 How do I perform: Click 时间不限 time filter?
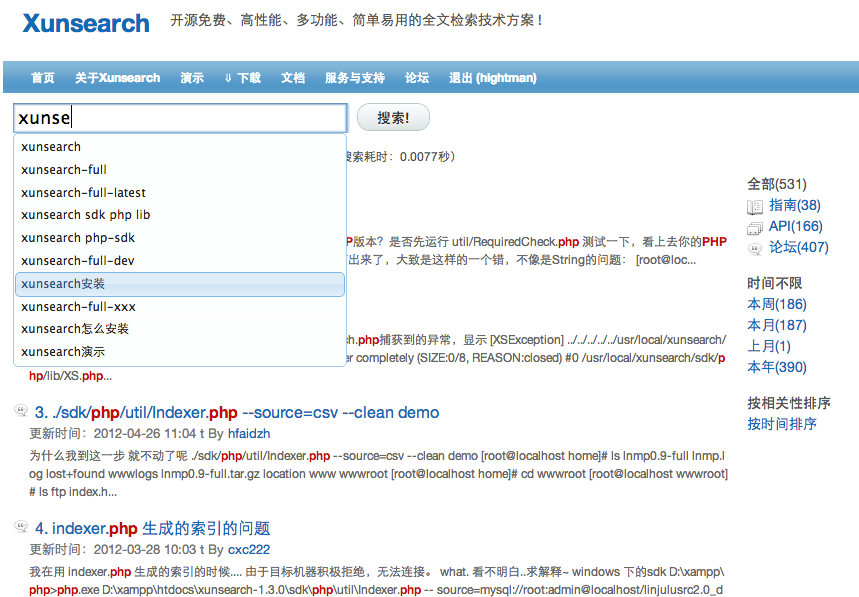(775, 283)
